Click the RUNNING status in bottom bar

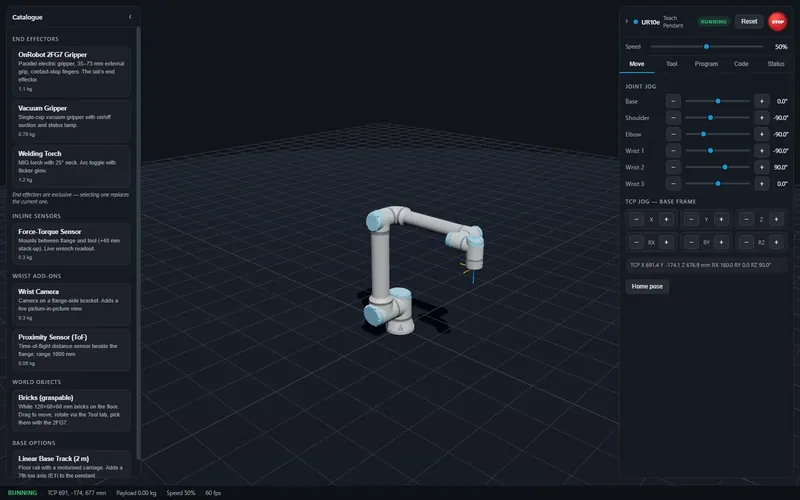tap(22, 493)
